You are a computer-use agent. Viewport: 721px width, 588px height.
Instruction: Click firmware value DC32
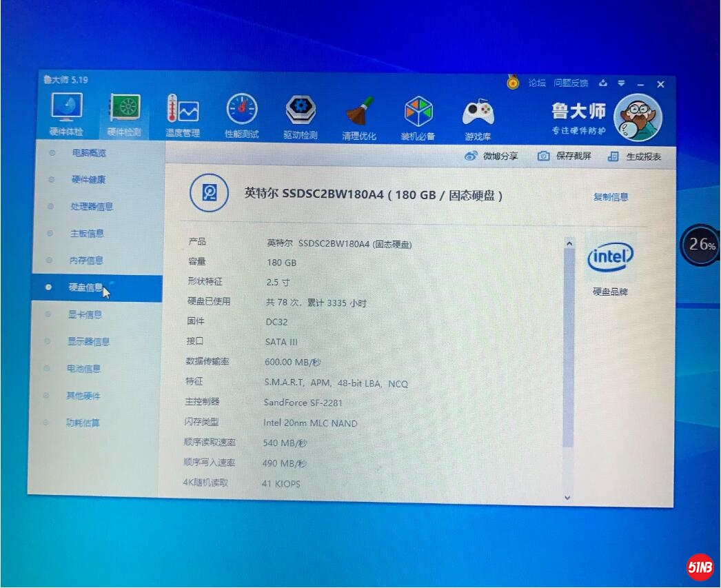click(276, 322)
